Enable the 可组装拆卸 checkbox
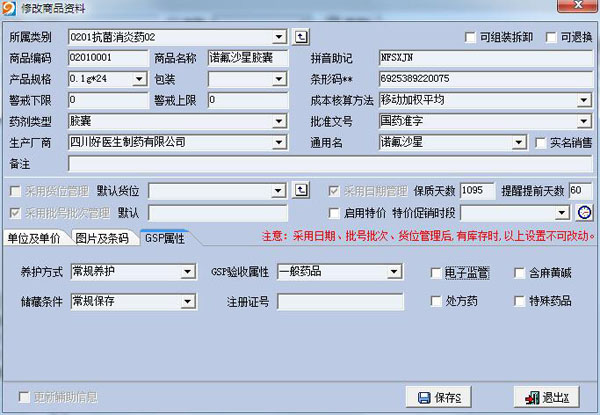The image size is (600, 415). pyautogui.click(x=471, y=38)
